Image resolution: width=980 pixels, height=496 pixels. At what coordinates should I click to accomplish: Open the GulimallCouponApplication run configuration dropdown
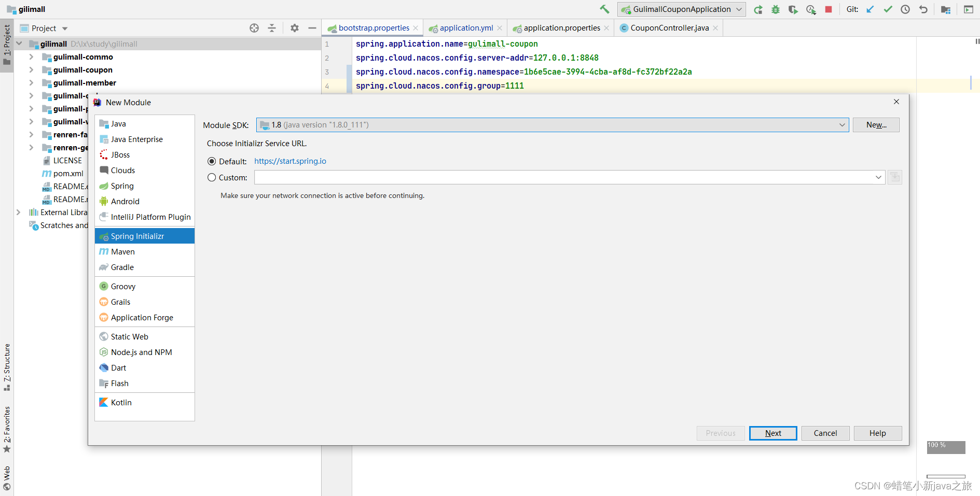(681, 9)
